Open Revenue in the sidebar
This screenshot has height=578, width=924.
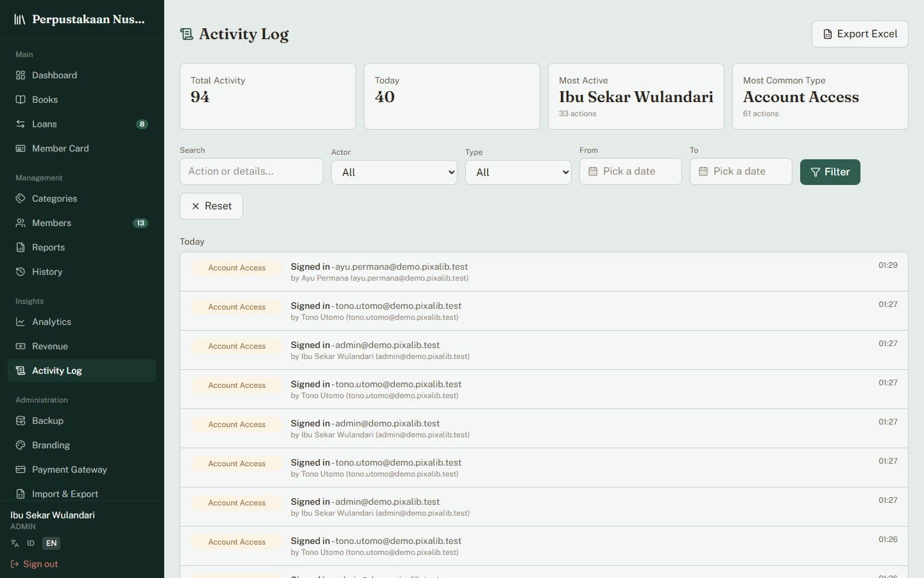[81, 346]
